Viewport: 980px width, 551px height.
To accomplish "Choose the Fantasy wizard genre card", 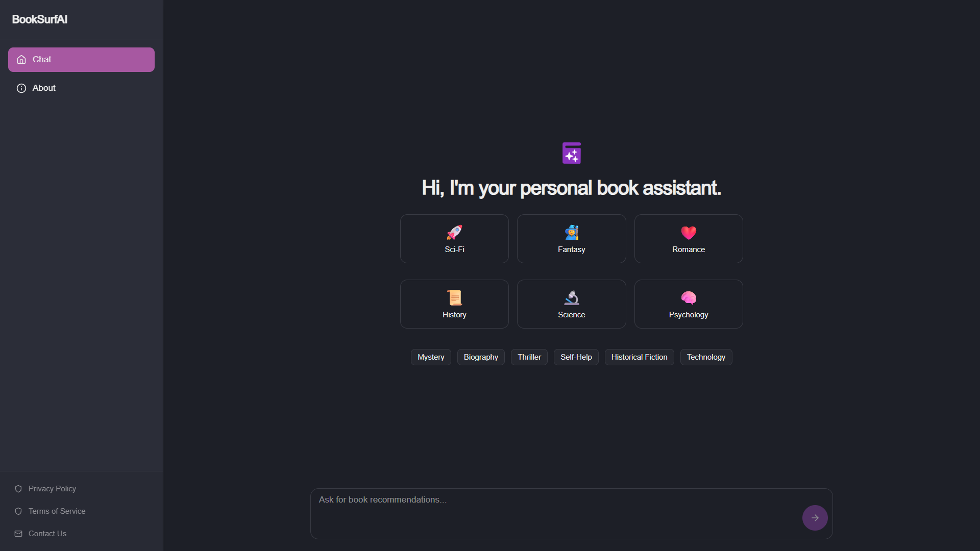I will pos(571,239).
